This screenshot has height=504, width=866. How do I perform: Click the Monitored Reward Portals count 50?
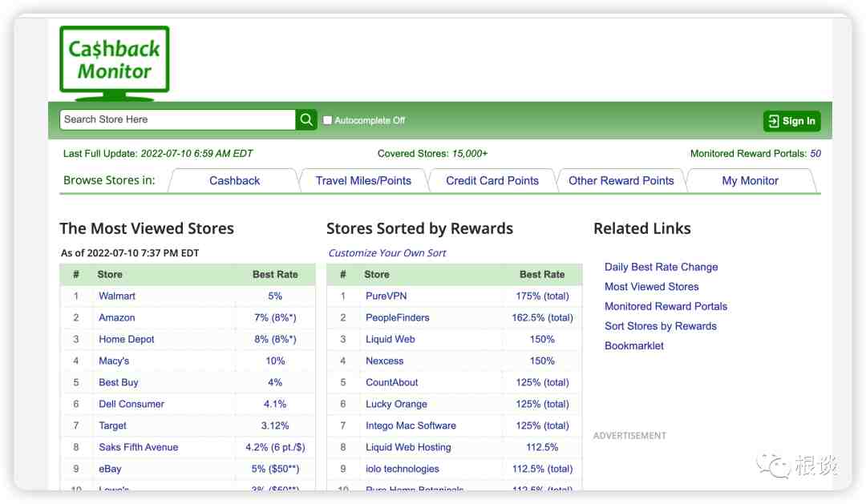[815, 154]
